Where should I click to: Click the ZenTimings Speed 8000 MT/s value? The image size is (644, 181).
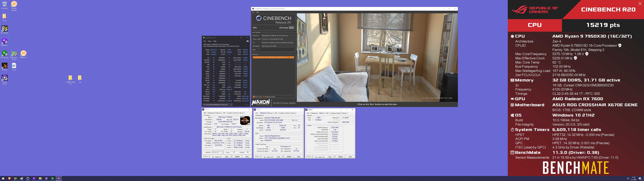pos(214,50)
